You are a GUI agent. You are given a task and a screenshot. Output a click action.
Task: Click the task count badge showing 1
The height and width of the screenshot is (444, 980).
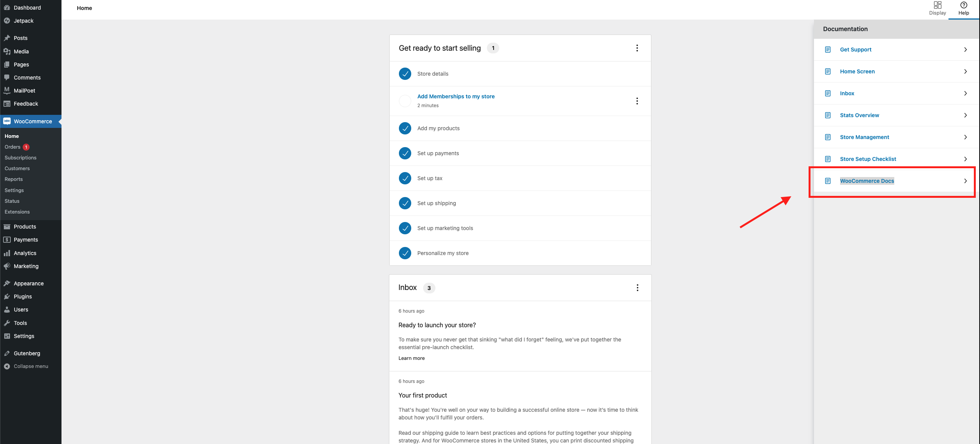coord(493,48)
